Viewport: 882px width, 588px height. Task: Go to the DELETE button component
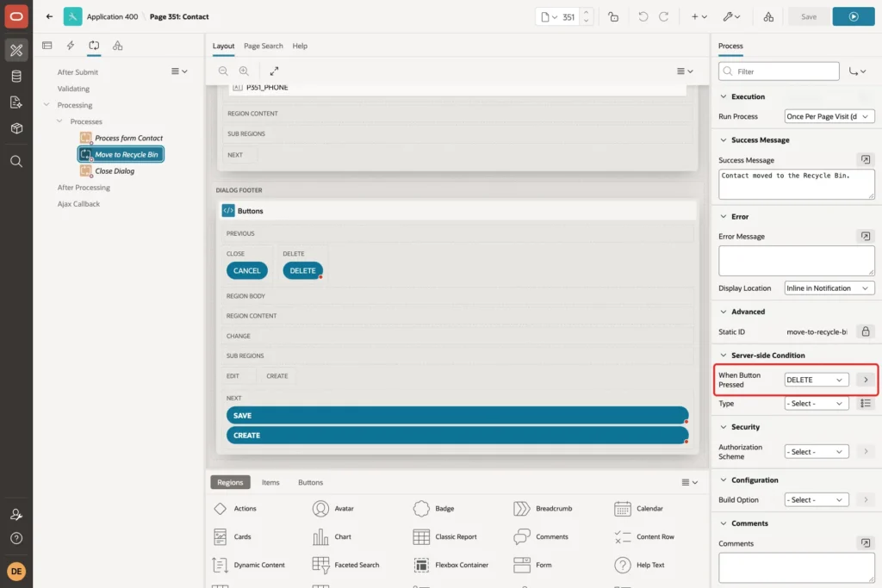[x=865, y=380]
